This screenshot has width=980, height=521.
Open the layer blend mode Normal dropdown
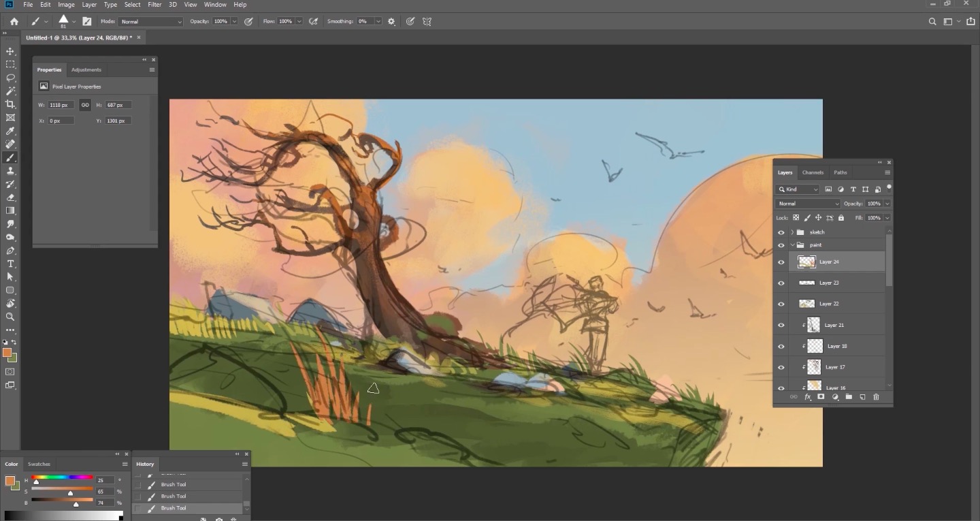pyautogui.click(x=808, y=204)
